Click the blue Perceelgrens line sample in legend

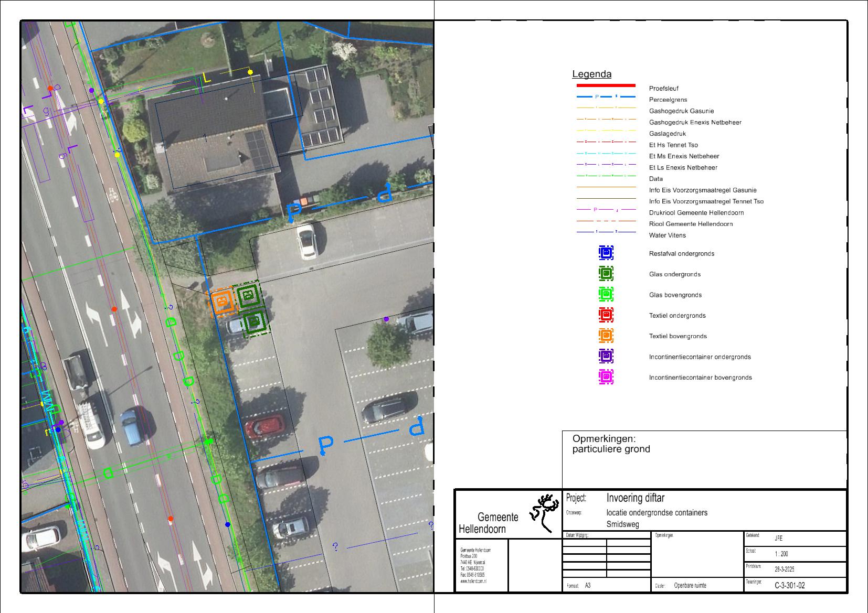pos(606,97)
